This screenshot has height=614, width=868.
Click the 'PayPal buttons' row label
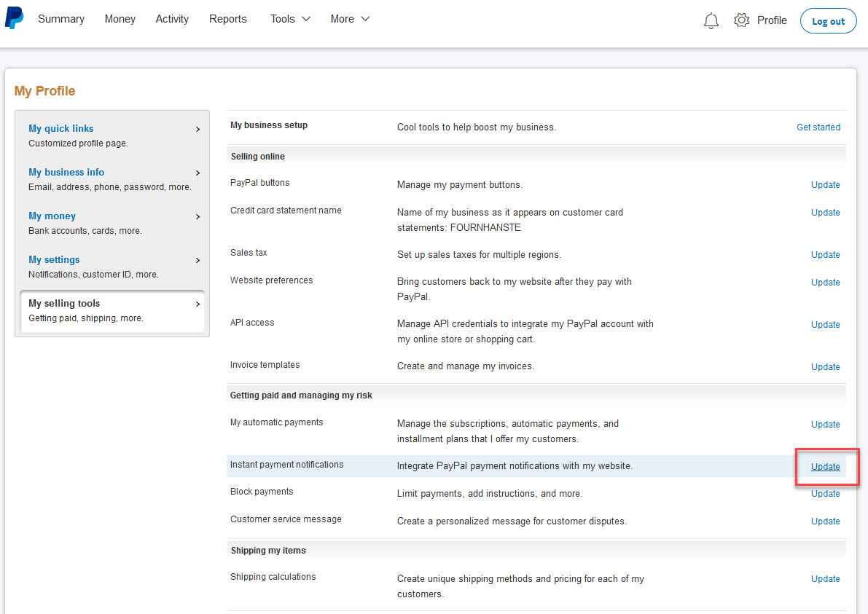260,183
